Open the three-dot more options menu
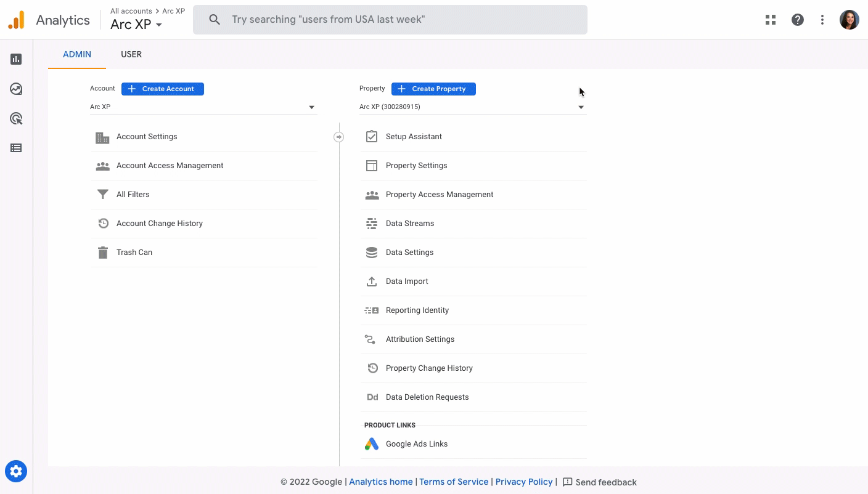Image resolution: width=868 pixels, height=494 pixels. point(822,20)
